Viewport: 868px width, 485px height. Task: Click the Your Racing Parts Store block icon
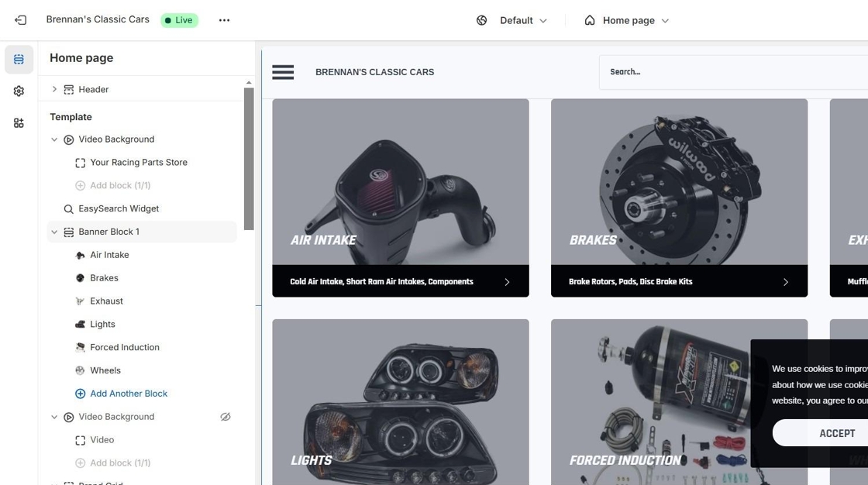coord(81,163)
